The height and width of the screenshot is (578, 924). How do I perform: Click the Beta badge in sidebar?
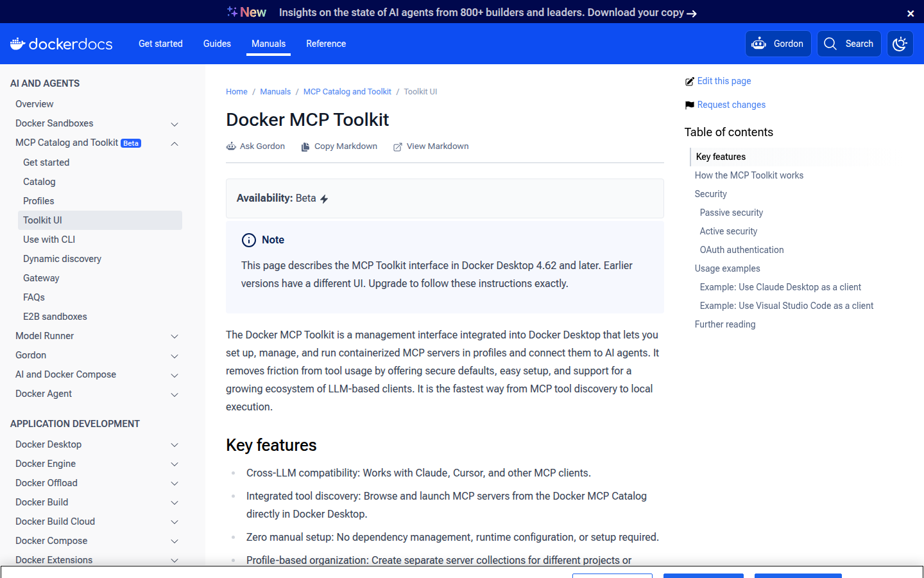tap(131, 143)
